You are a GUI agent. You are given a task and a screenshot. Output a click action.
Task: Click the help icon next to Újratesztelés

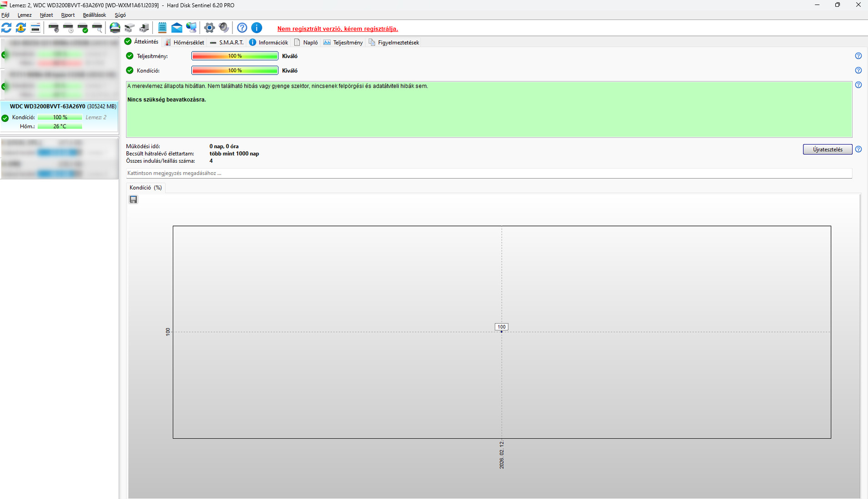click(x=858, y=149)
